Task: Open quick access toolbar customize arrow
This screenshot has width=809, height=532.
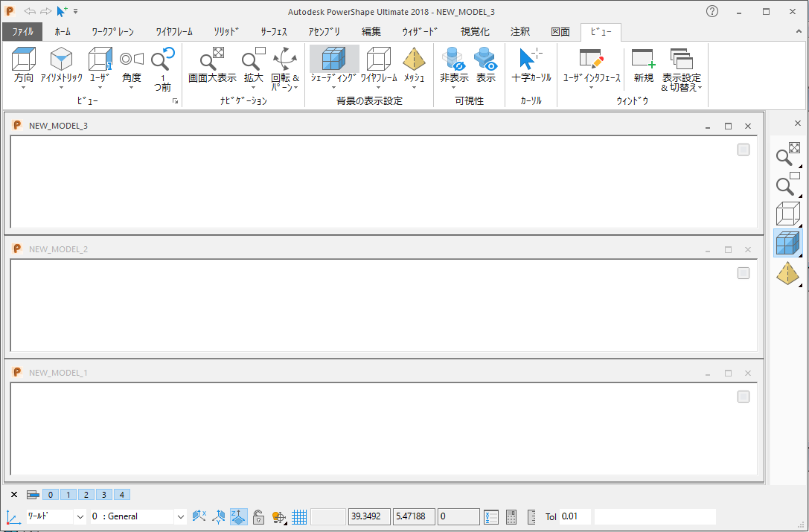Action: click(76, 11)
